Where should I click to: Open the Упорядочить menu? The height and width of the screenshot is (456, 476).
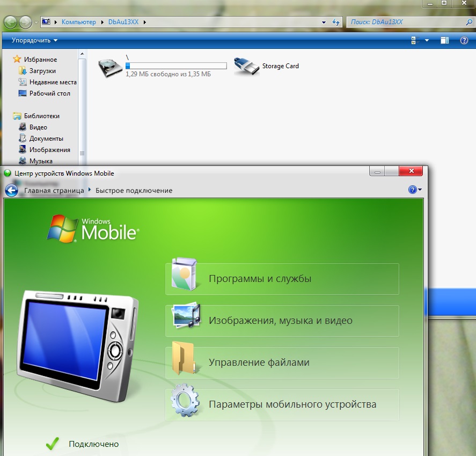[34, 40]
